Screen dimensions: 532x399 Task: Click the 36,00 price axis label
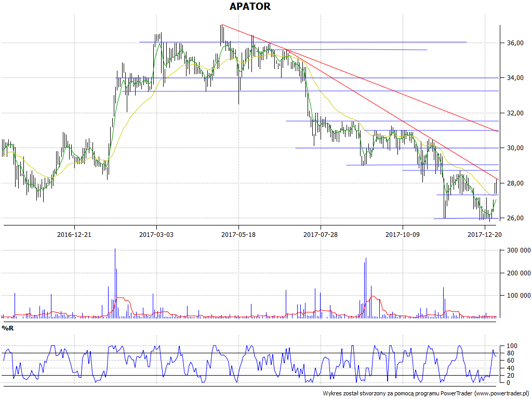pyautogui.click(x=516, y=43)
